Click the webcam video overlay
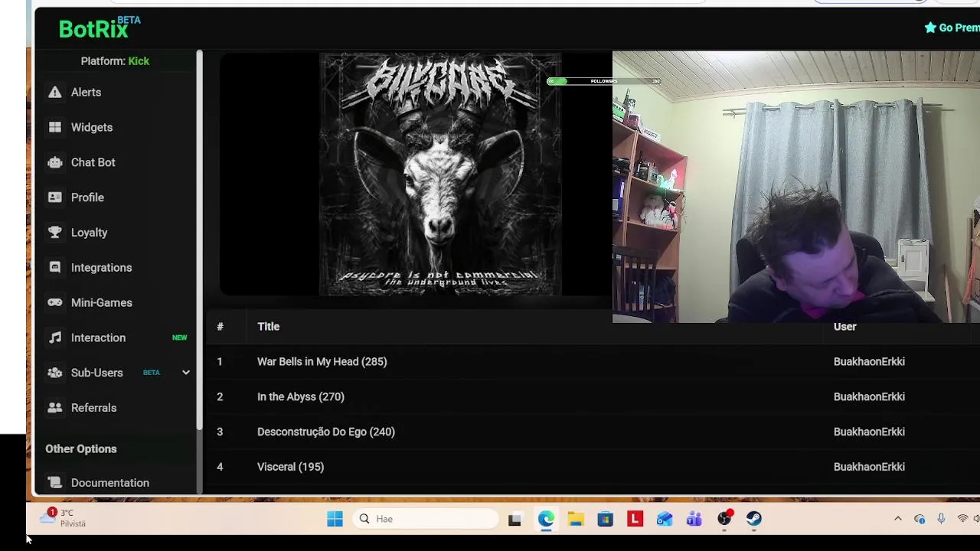980x551 pixels. pos(796,187)
